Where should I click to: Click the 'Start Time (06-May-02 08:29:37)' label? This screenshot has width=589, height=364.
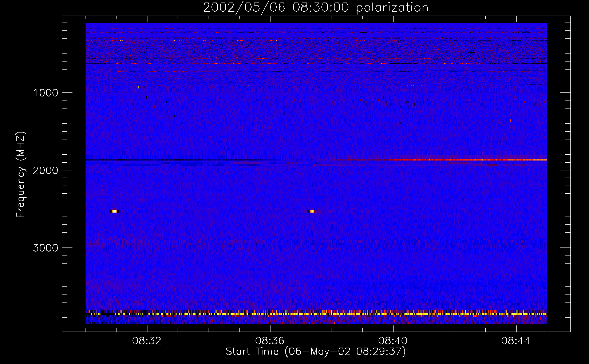[316, 352]
